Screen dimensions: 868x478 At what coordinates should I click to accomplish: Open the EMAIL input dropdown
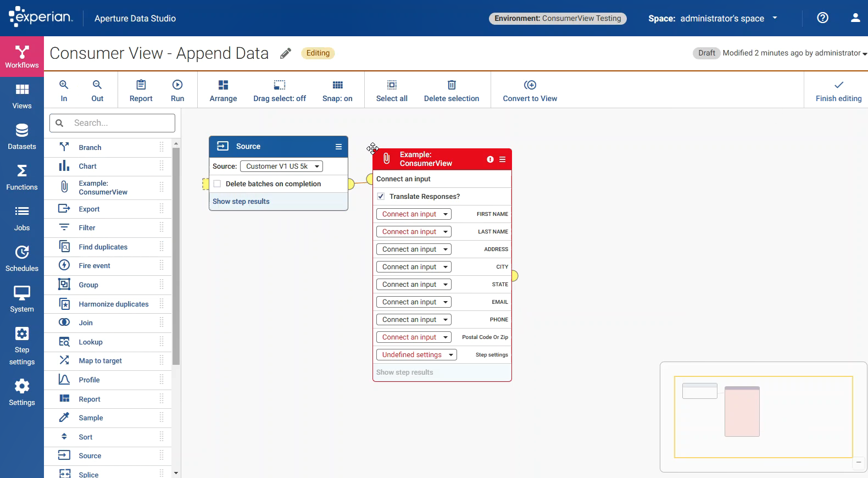click(414, 302)
